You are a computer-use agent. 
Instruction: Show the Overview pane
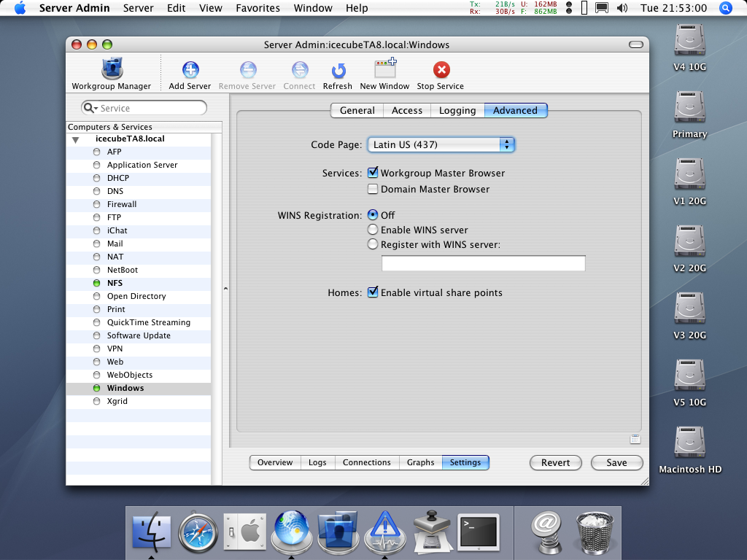click(275, 462)
